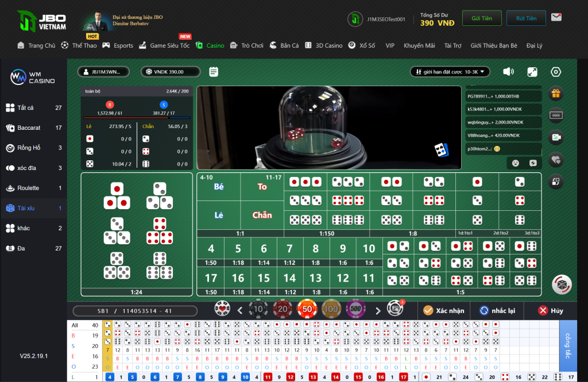This screenshot has width=588, height=382.
Task: Select Rồng Hổ category in sidebar
Action: click(x=34, y=148)
